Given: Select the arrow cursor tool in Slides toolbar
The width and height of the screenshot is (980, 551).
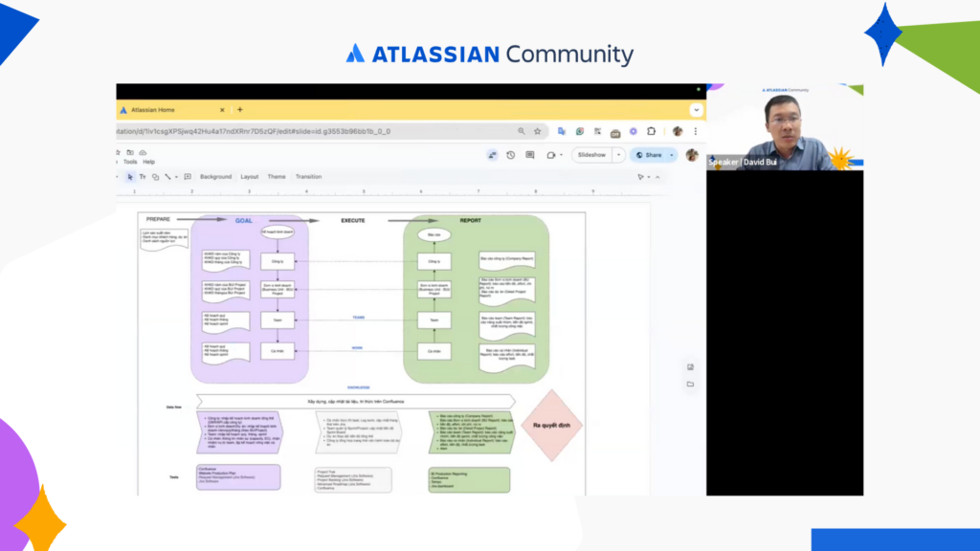Looking at the screenshot, I should pyautogui.click(x=130, y=177).
